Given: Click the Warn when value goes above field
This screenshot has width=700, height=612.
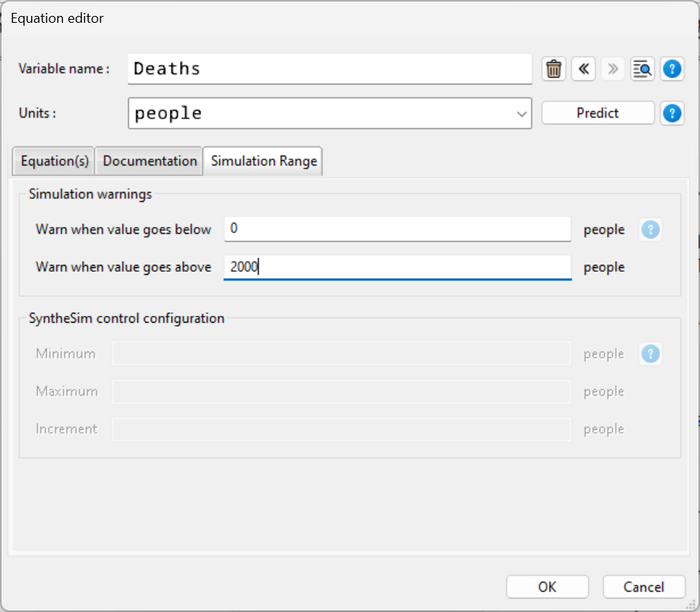Looking at the screenshot, I should (396, 267).
